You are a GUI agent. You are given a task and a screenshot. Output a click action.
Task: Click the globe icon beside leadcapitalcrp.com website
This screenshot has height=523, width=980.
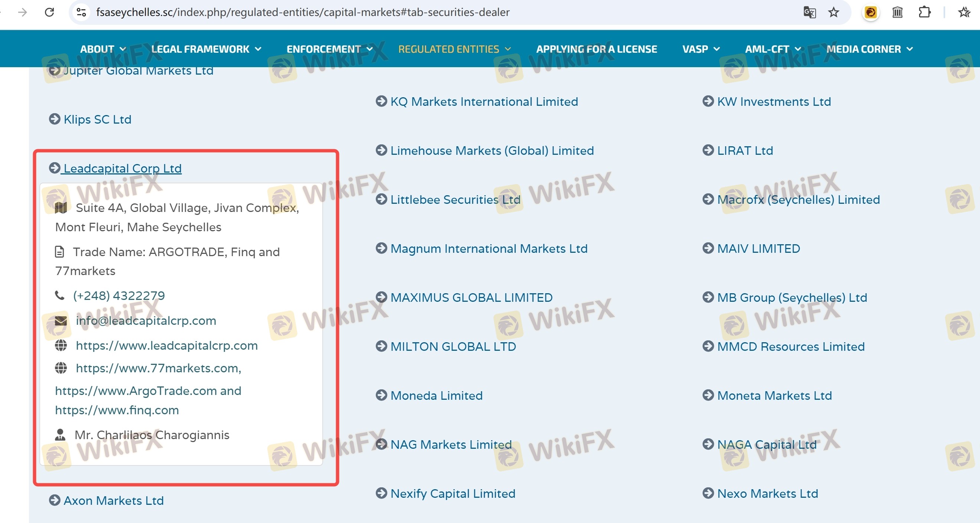(61, 345)
